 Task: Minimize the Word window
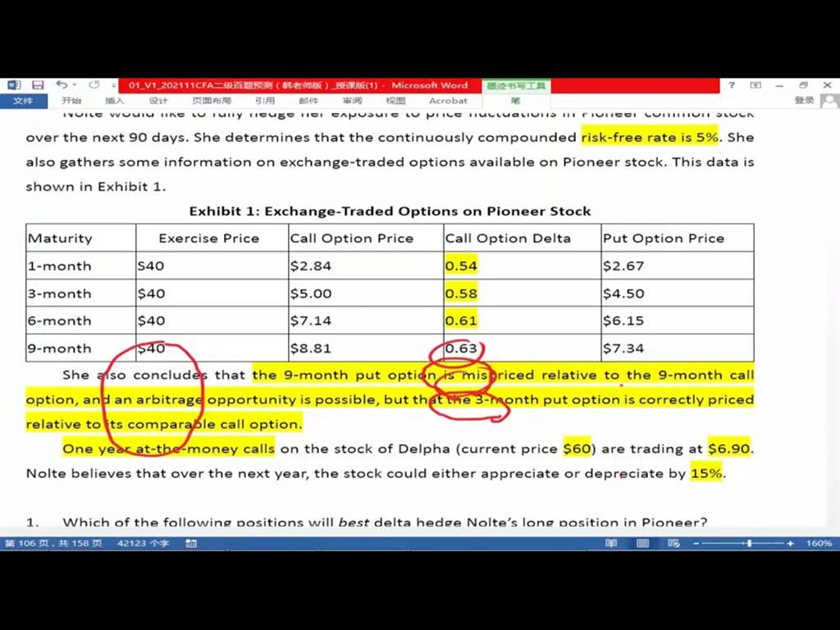tap(779, 85)
